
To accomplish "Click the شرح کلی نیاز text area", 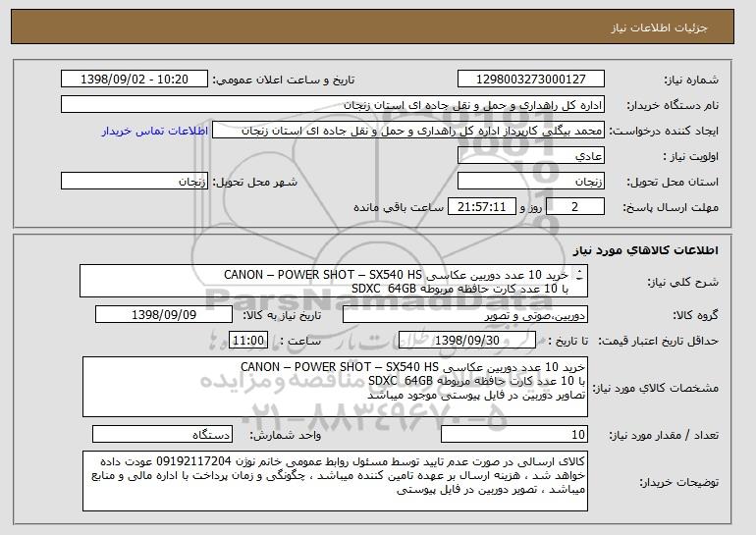I will tap(334, 281).
